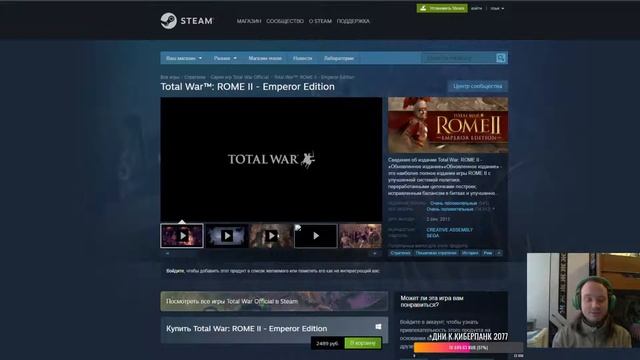Expand the second store navigation dropdown
The height and width of the screenshot is (360, 640).
pos(225,58)
